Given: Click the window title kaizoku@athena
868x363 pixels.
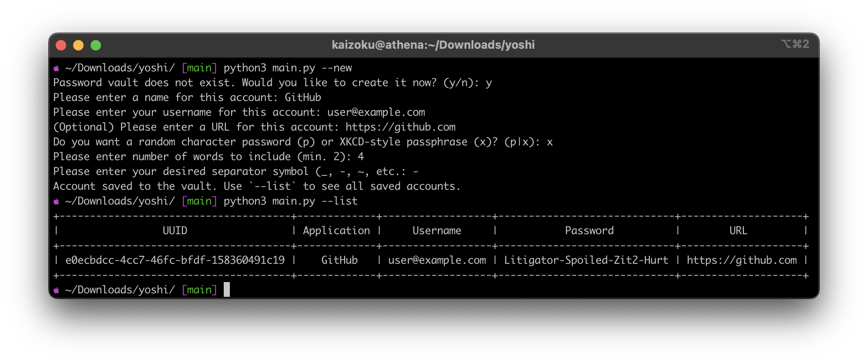Looking at the screenshot, I should 433,45.
